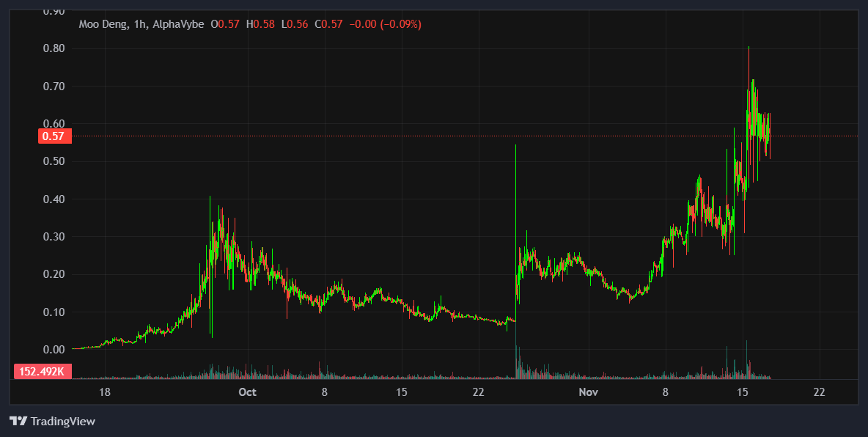Click the 0.10 price axis label
Image resolution: width=868 pixels, height=437 pixels.
click(54, 312)
